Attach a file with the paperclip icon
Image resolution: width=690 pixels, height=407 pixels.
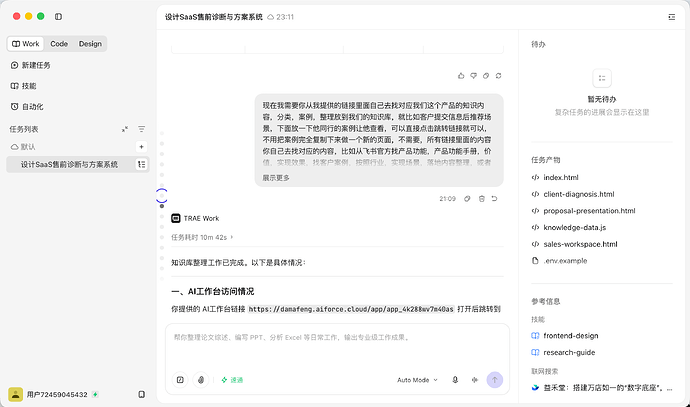[201, 380]
